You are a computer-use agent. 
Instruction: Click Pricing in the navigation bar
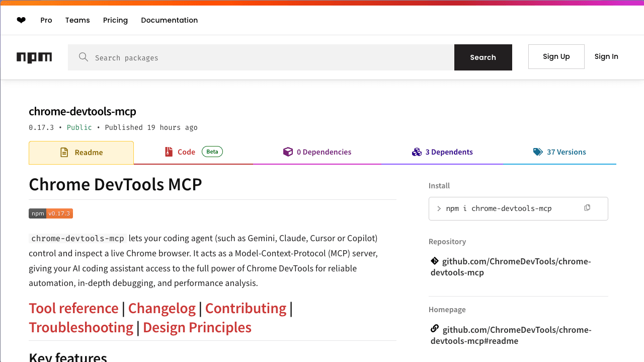(115, 20)
